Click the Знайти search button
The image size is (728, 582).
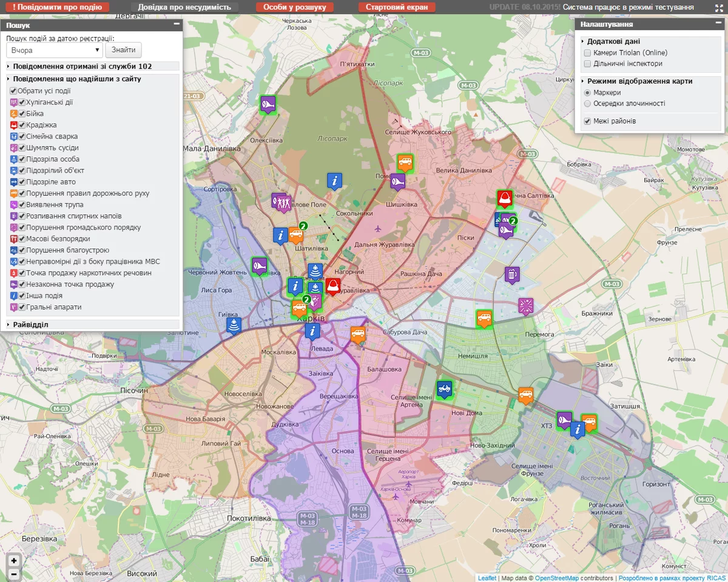tap(124, 50)
